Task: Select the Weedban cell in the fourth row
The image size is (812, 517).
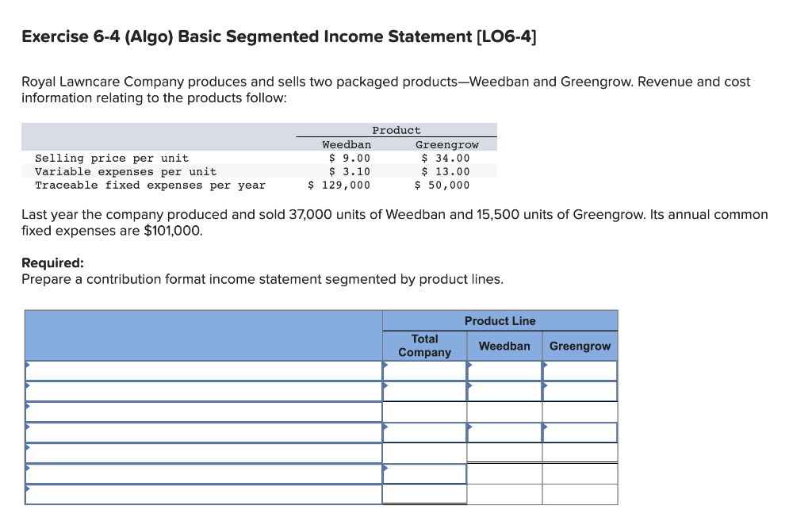Action: [x=505, y=431]
